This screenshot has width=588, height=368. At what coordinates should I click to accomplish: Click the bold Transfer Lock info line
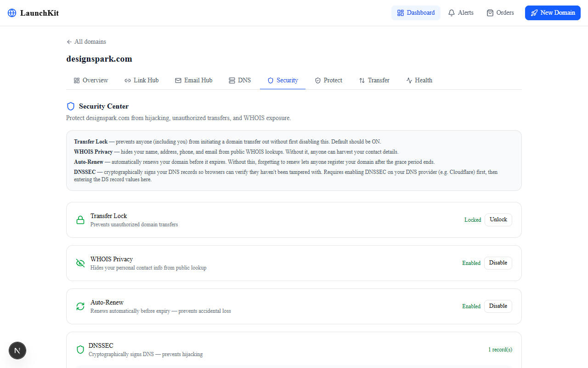click(x=227, y=142)
